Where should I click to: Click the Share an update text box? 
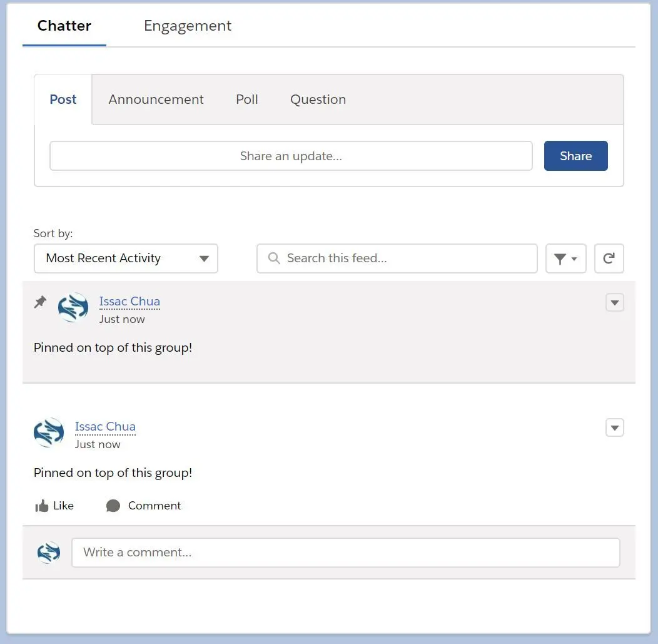coord(291,156)
